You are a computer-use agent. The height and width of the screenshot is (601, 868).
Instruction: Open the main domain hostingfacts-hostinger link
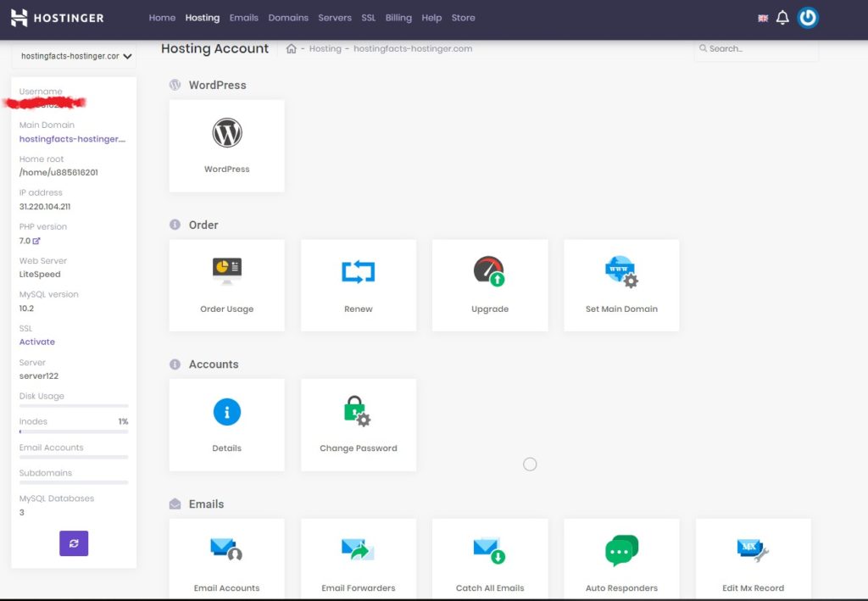tap(73, 139)
